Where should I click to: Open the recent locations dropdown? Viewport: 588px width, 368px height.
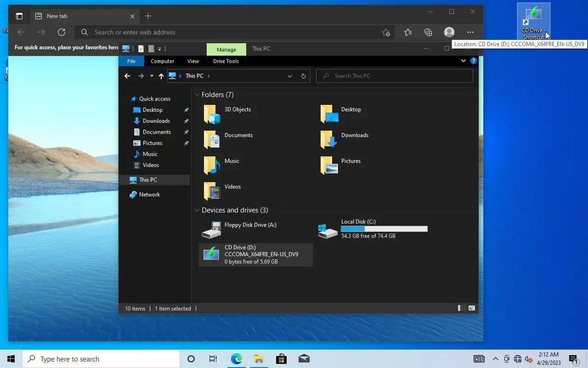(152, 76)
